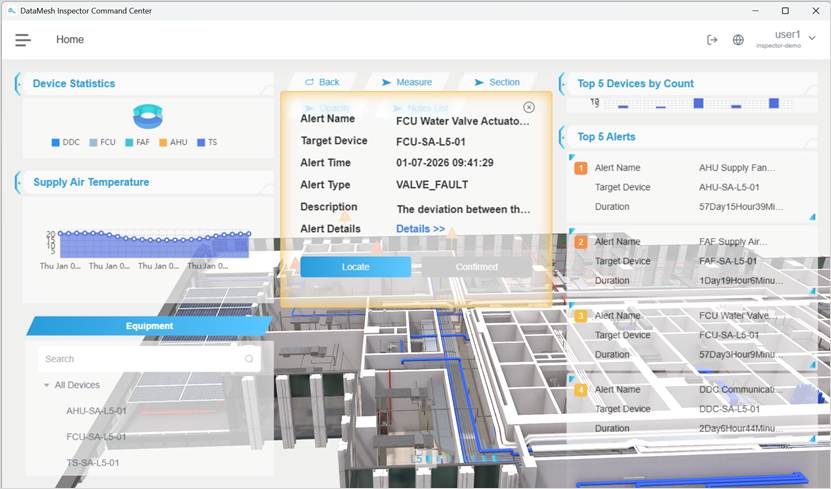Toggle DDC legend in Device Statistics

65,142
